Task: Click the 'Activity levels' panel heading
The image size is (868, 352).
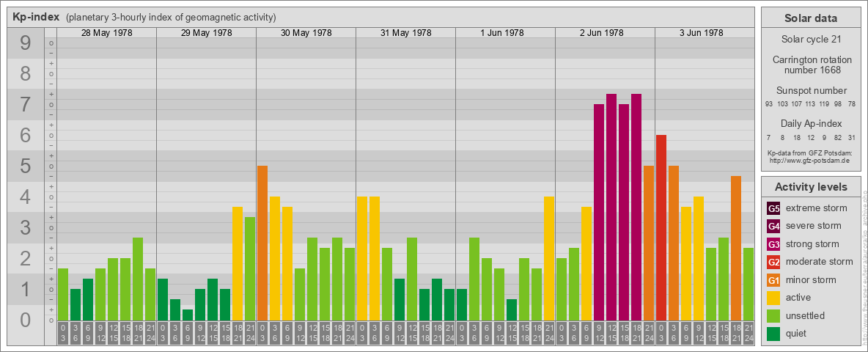Action: pyautogui.click(x=810, y=187)
